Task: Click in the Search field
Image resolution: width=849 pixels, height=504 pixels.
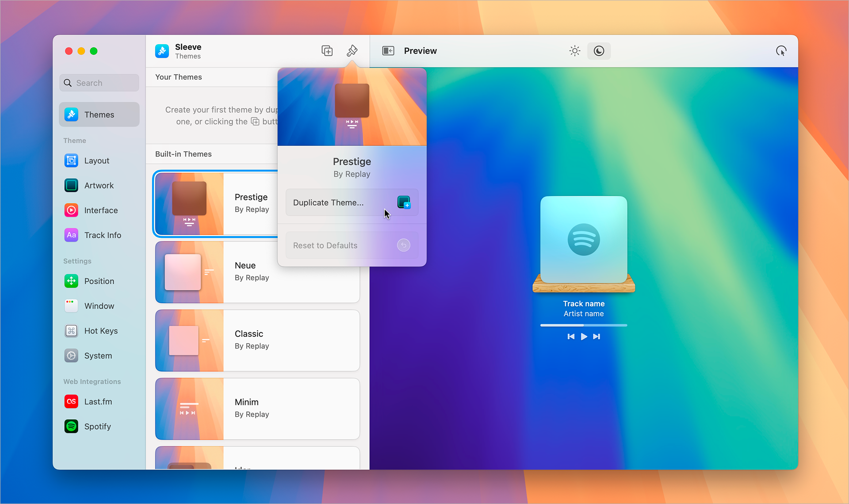Action: 99,83
